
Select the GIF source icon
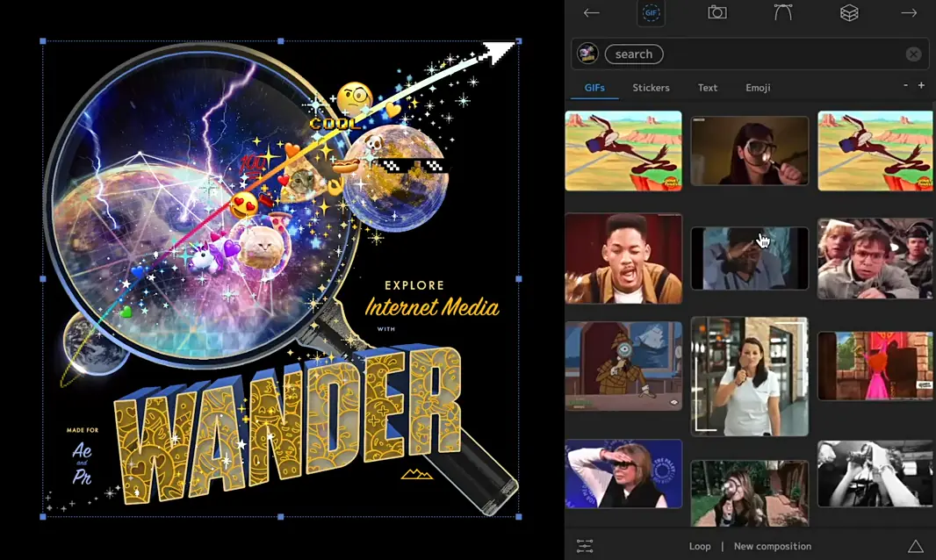[651, 12]
